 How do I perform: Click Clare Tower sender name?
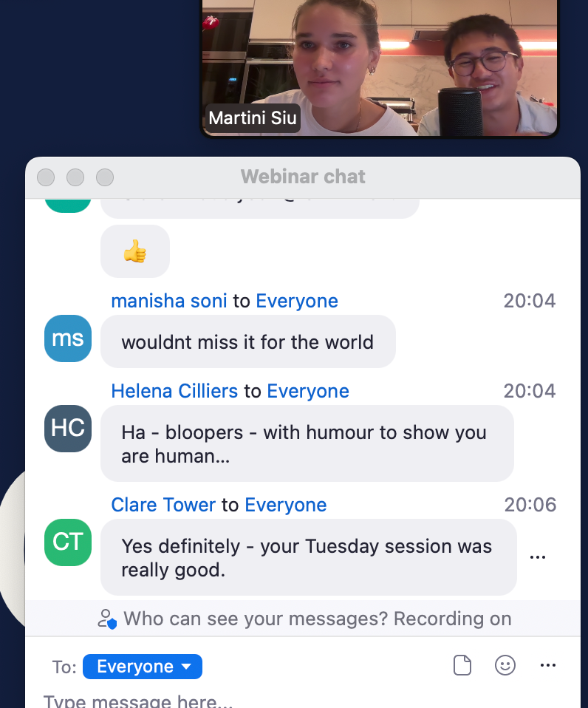[163, 505]
